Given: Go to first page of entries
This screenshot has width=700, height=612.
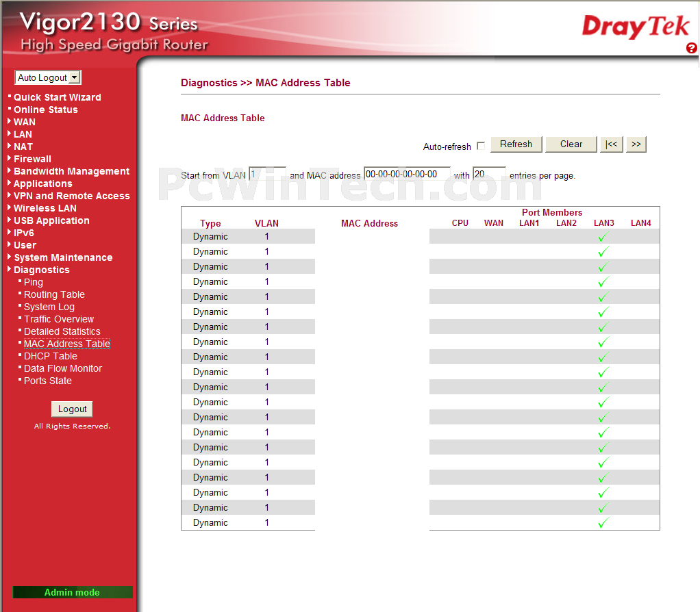Looking at the screenshot, I should (611, 144).
